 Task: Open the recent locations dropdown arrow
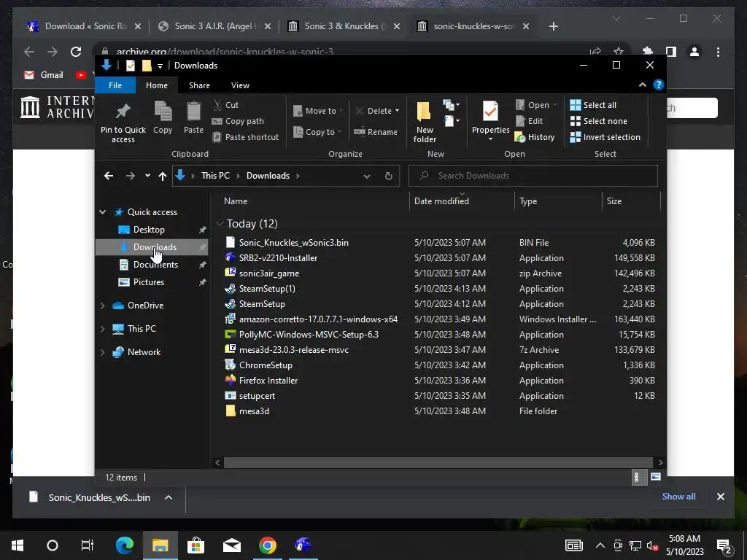click(147, 176)
